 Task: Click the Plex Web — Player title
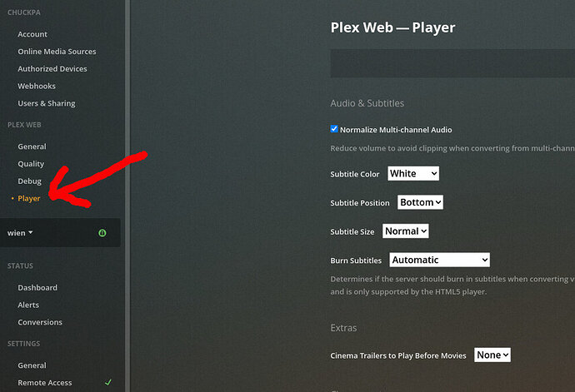[392, 27]
